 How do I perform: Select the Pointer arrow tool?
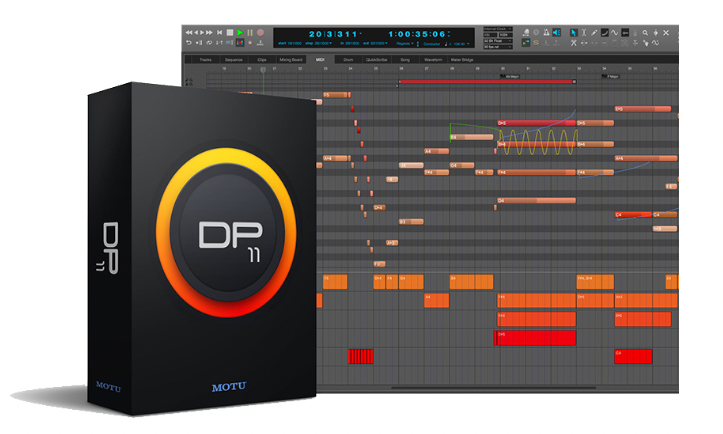[x=574, y=32]
